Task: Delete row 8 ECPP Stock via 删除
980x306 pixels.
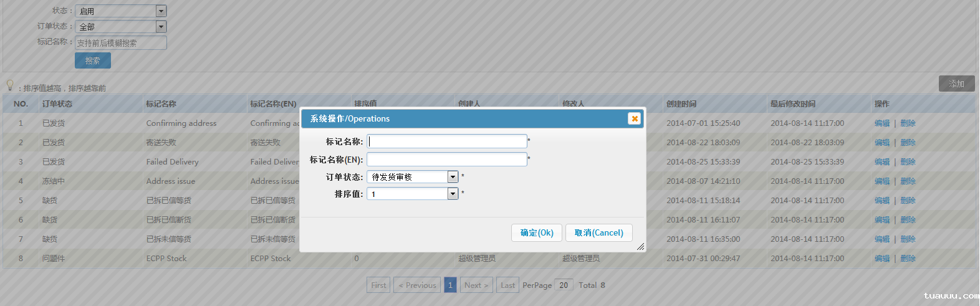Action: [908, 259]
